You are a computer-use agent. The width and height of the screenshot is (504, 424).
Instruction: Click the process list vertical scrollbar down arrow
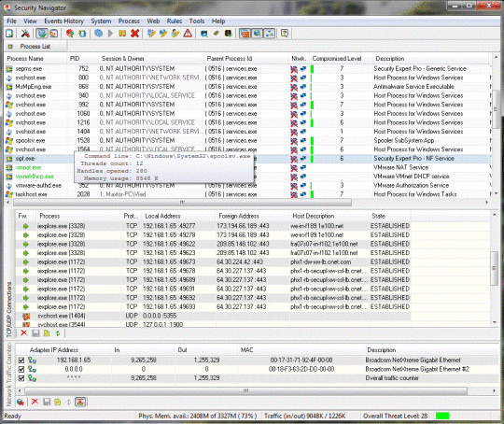(496, 193)
